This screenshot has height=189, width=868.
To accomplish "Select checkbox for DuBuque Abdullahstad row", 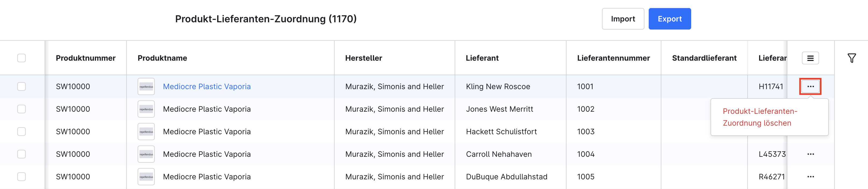I will [x=21, y=177].
